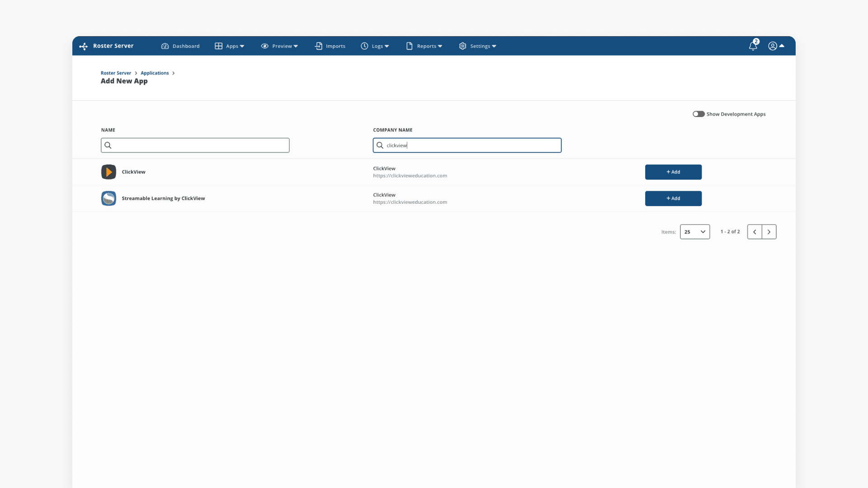Click the ClickView app logo

[108, 172]
